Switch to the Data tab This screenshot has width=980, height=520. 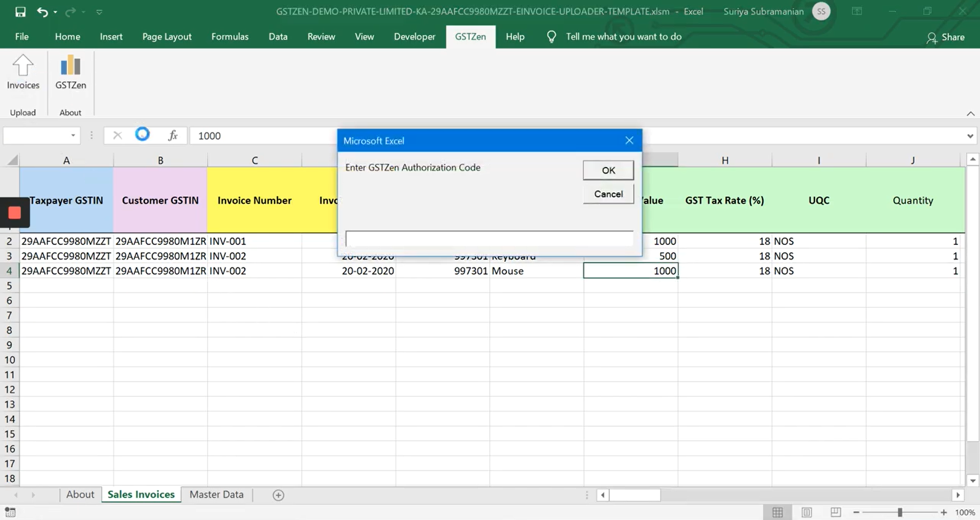(x=278, y=37)
